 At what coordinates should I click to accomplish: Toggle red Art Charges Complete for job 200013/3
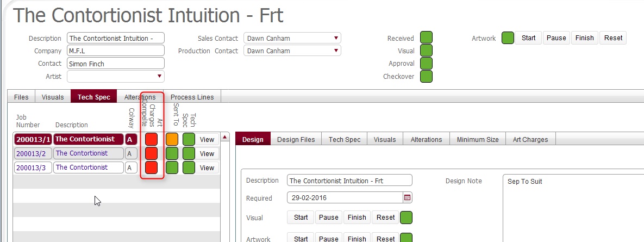(151, 167)
